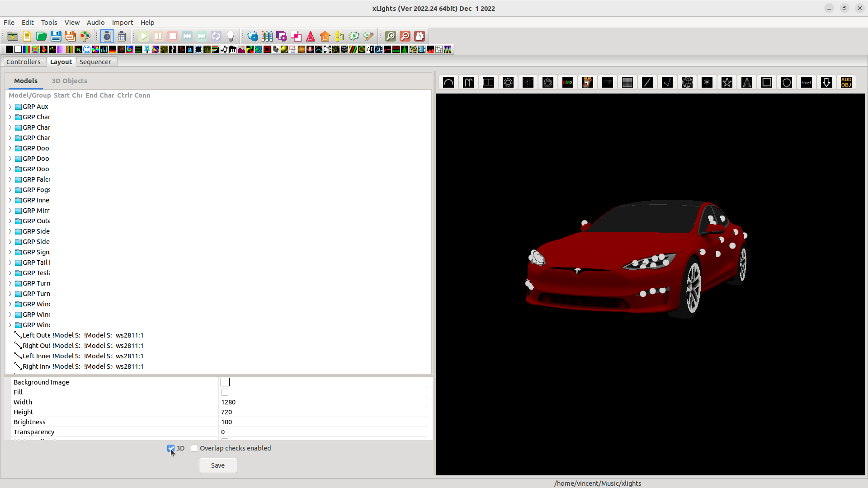The height and width of the screenshot is (488, 868).
Task: Click the Sphere model icon
Action: (x=687, y=82)
